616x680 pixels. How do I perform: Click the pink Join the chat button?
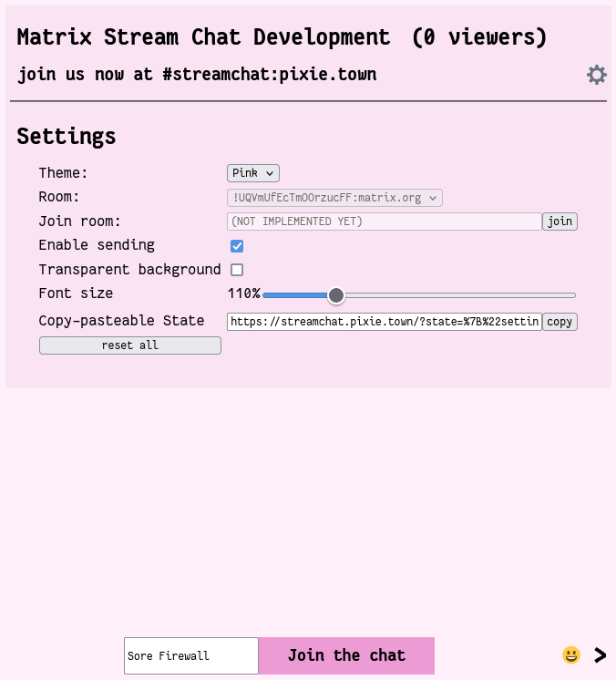click(x=346, y=655)
